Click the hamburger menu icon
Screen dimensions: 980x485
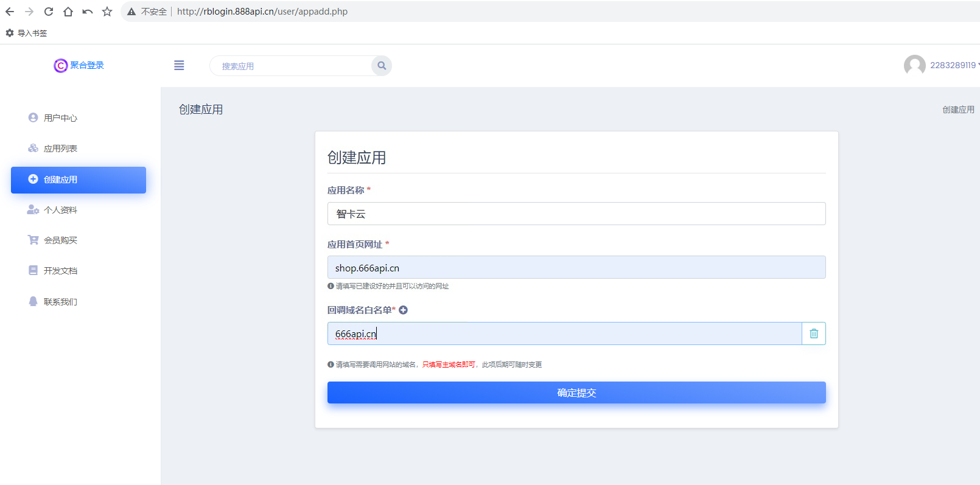pos(179,66)
